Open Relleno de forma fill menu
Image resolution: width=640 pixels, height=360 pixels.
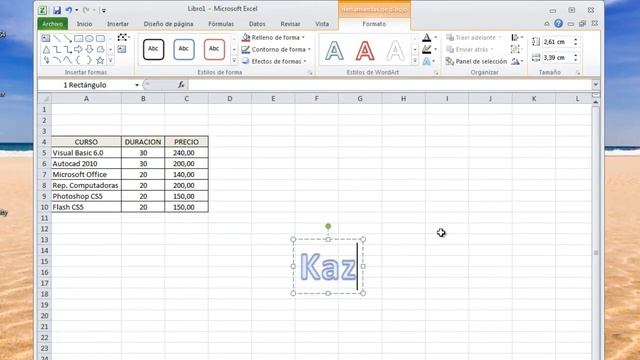pos(273,38)
